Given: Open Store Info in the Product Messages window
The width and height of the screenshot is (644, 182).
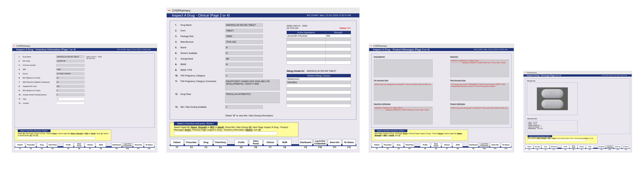Looking at the screenshot, I should pos(495,145).
